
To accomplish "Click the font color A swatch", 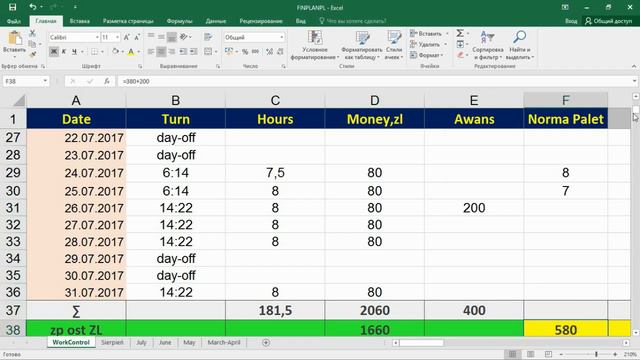I will (131, 52).
